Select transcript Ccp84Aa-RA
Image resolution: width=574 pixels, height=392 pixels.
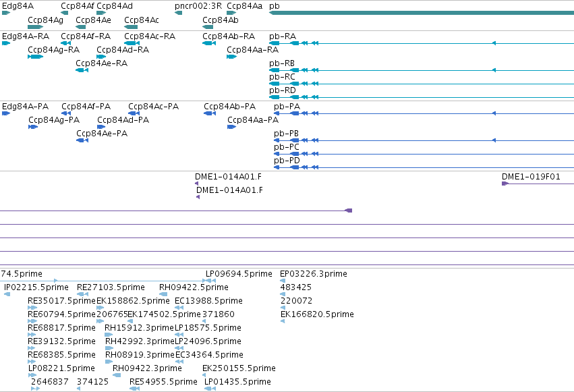click(x=252, y=50)
